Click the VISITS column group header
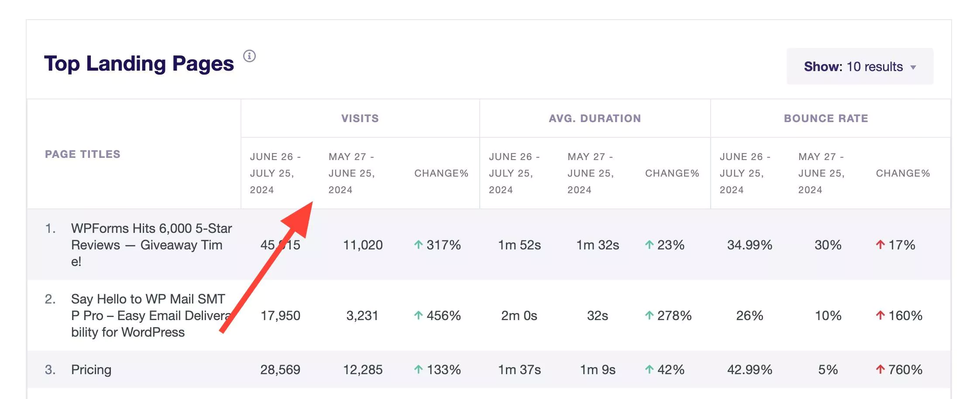This screenshot has height=399, width=980. click(x=360, y=118)
